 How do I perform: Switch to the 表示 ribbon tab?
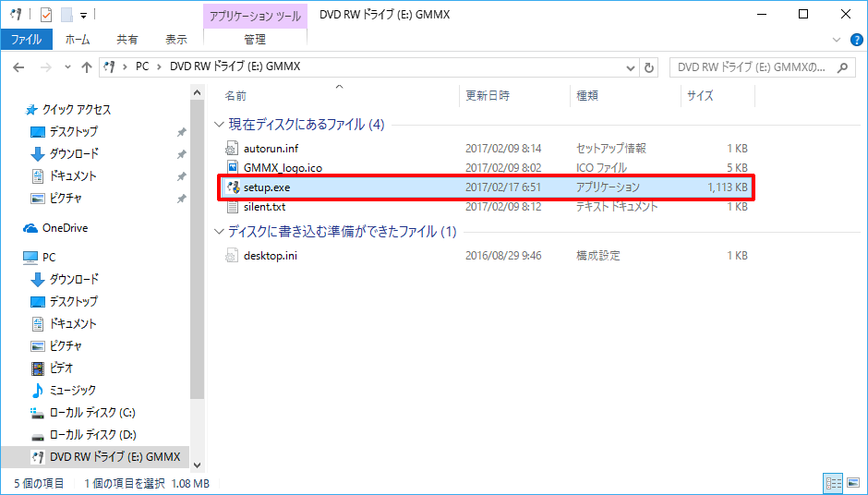tap(176, 40)
